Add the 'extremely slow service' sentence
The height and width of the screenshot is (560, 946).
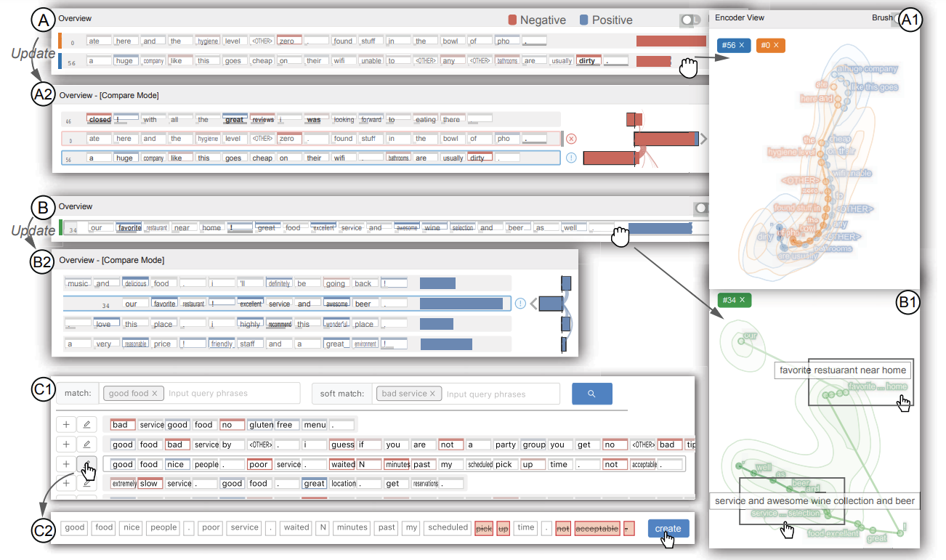pyautogui.click(x=66, y=484)
